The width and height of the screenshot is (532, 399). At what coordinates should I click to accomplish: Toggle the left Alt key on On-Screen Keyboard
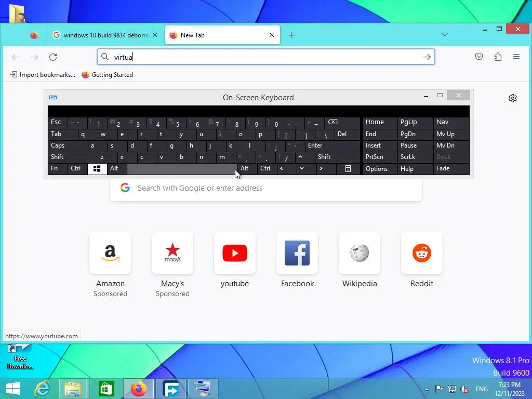pos(117,169)
